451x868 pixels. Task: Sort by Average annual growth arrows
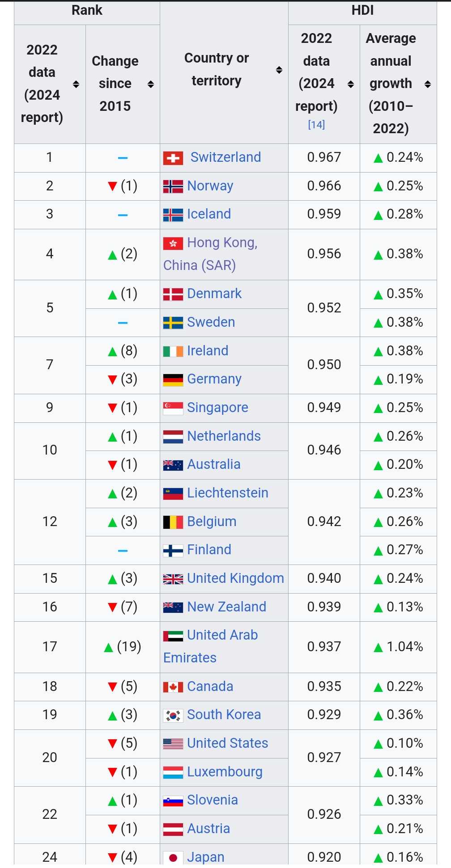428,84
